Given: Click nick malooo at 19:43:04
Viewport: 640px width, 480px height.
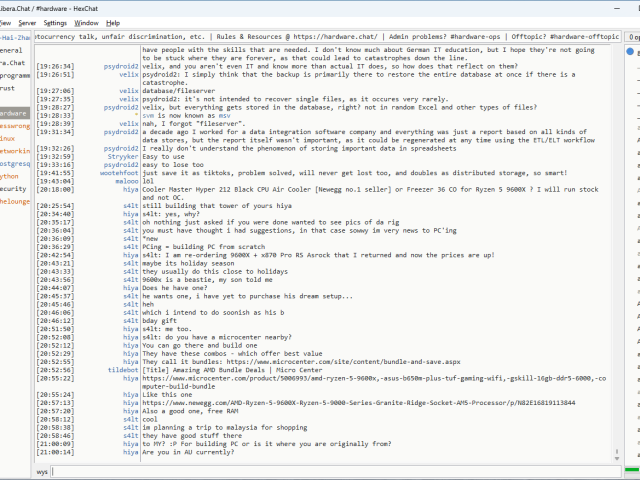Looking at the screenshot, I should 127,181.
